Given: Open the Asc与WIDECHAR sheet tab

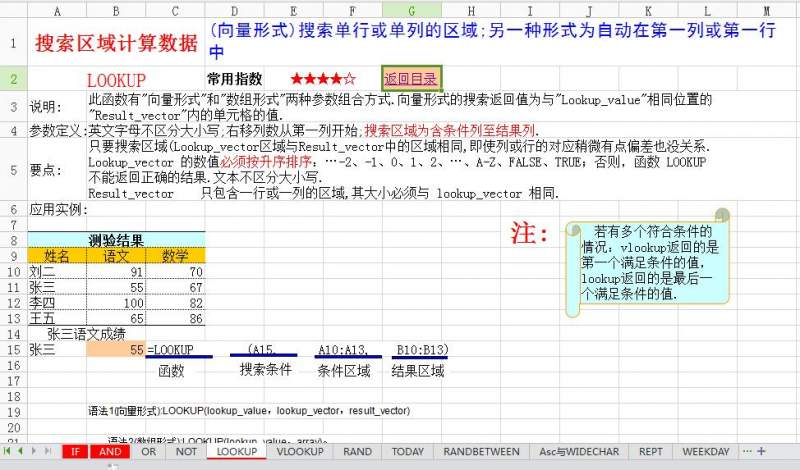Looking at the screenshot, I should point(579,452).
